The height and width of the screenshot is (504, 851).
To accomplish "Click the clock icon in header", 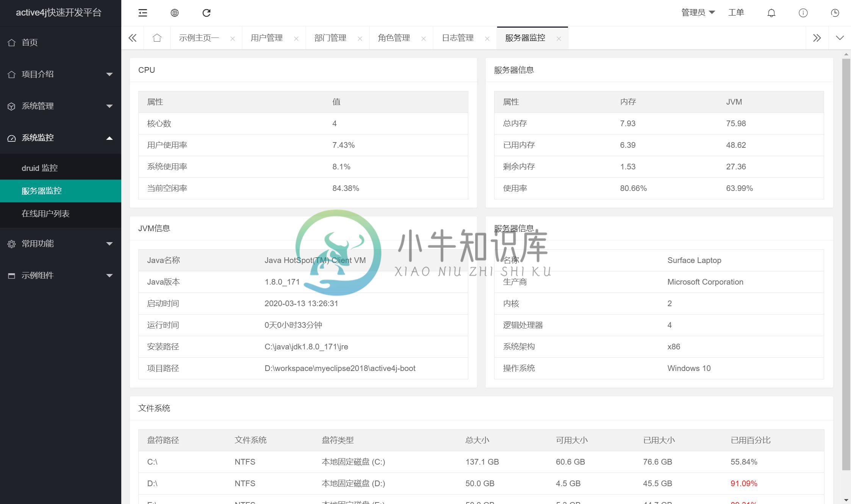I will (x=835, y=13).
